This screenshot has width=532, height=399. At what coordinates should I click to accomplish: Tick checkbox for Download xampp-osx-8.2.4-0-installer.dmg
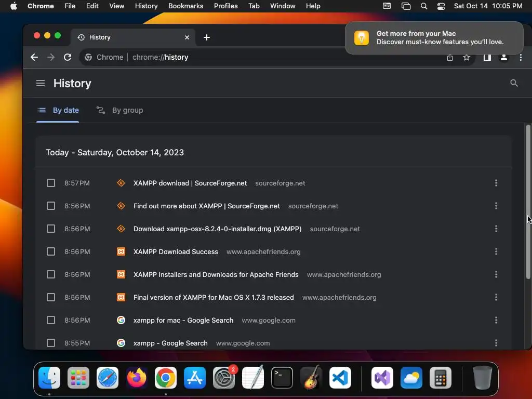pyautogui.click(x=51, y=229)
